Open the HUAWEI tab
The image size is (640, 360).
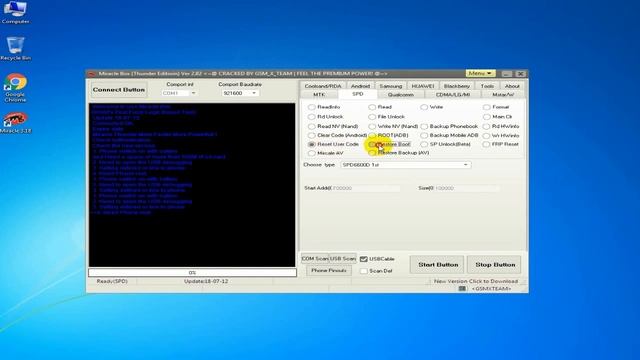coord(423,86)
